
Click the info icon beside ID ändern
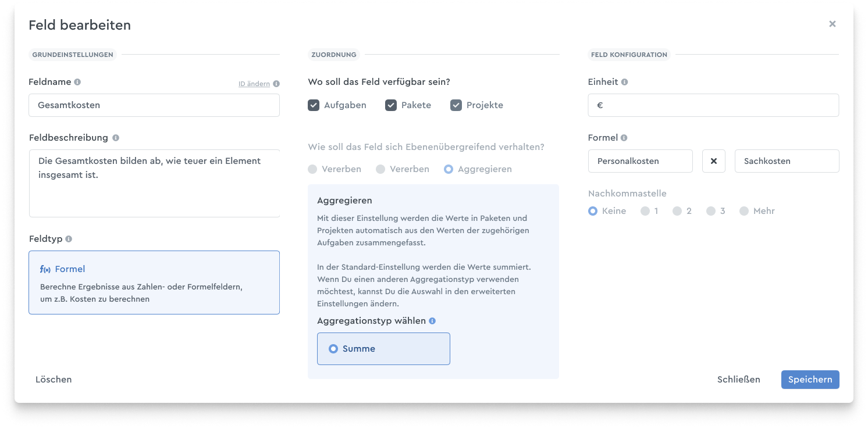point(276,84)
